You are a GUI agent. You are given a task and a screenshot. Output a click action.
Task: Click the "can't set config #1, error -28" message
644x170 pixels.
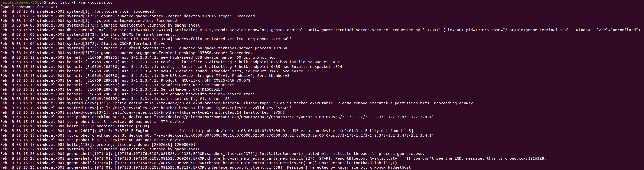pos(195,99)
